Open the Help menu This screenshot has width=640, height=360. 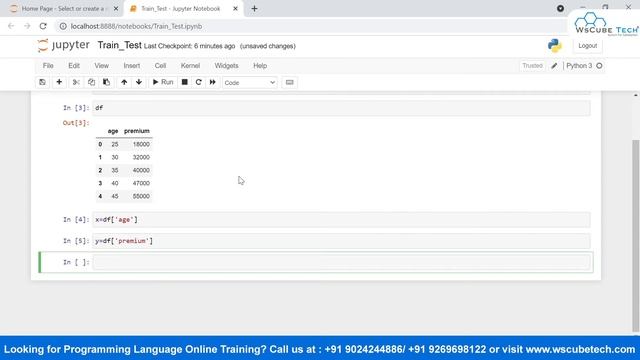coord(260,66)
